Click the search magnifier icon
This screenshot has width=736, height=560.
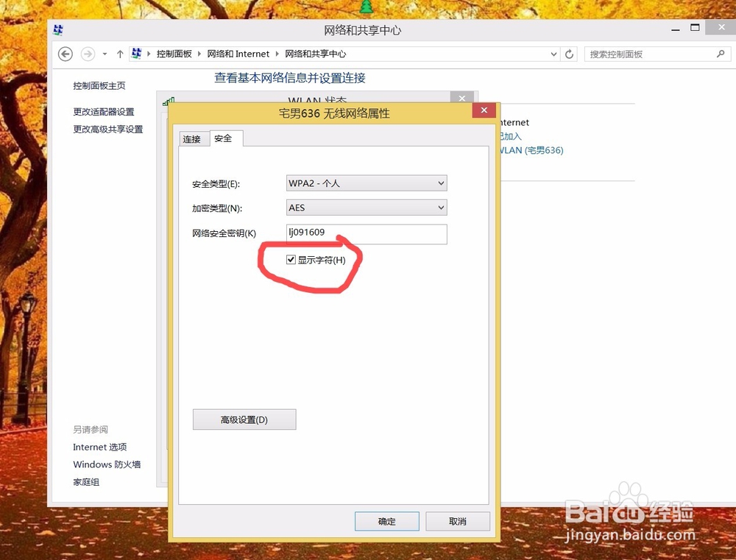[x=722, y=54]
